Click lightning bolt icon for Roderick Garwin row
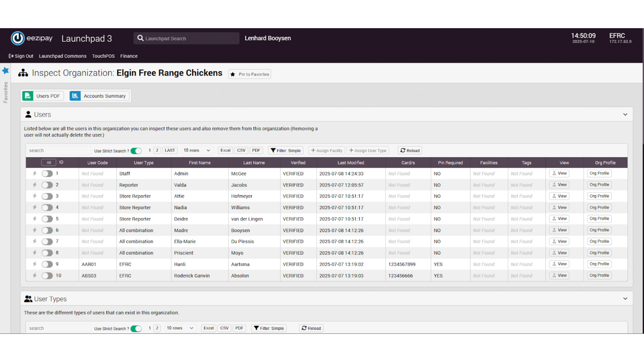 click(35, 276)
